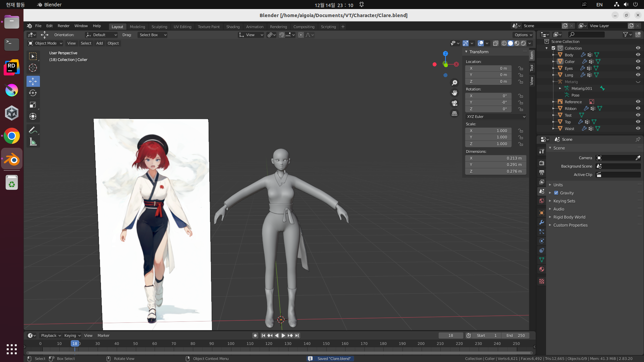This screenshot has height=362, width=644.
Task: Open the Object Data properties tab icon
Action: tap(542, 260)
